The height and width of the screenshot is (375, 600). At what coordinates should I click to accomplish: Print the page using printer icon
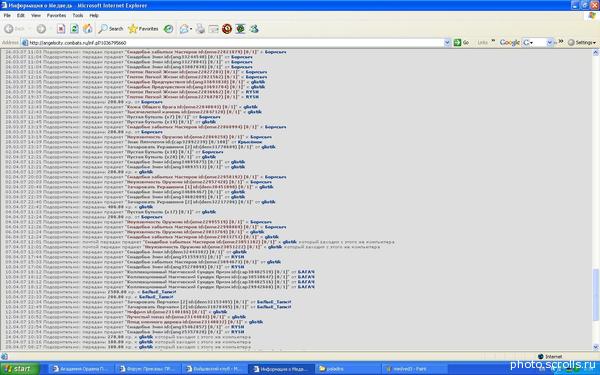(x=200, y=29)
